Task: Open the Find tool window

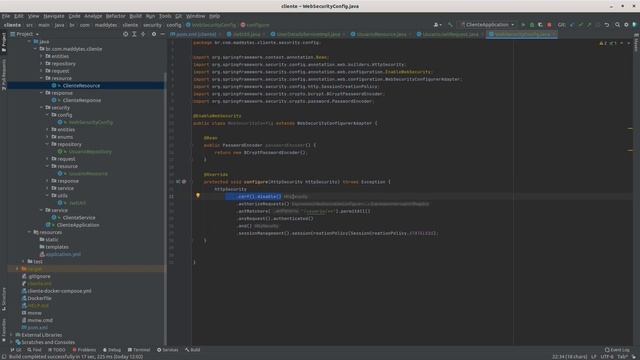Action: pyautogui.click(x=35, y=350)
